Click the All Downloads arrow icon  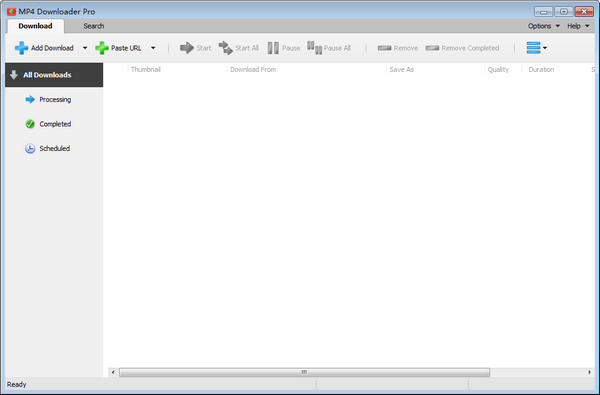pos(14,75)
